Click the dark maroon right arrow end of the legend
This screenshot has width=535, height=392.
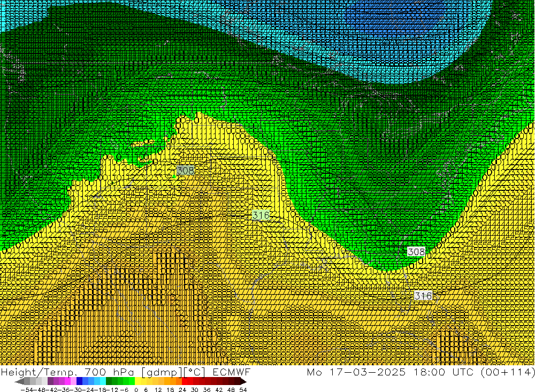(x=243, y=381)
